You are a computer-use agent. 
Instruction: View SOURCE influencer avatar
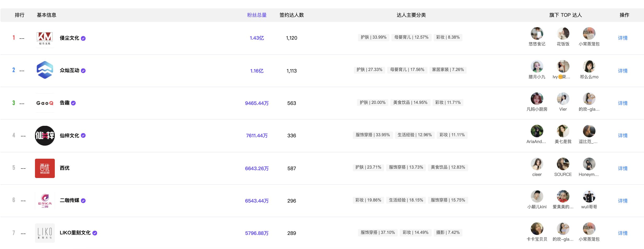pyautogui.click(x=563, y=164)
